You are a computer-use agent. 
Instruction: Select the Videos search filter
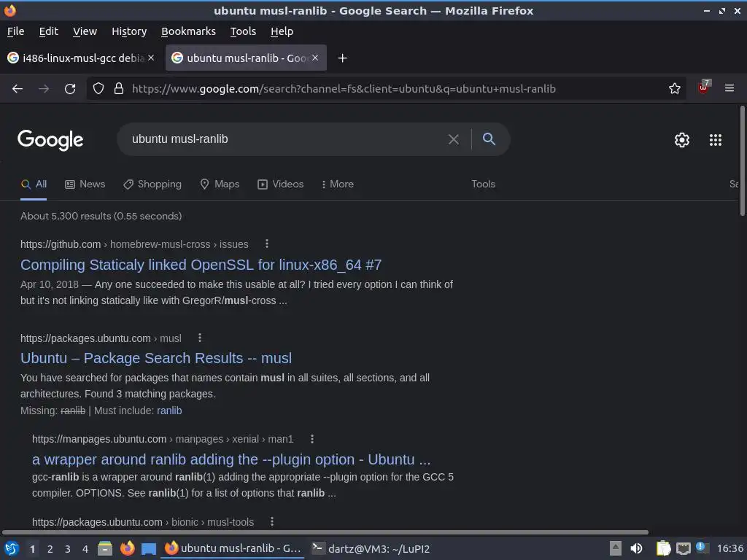tap(281, 184)
